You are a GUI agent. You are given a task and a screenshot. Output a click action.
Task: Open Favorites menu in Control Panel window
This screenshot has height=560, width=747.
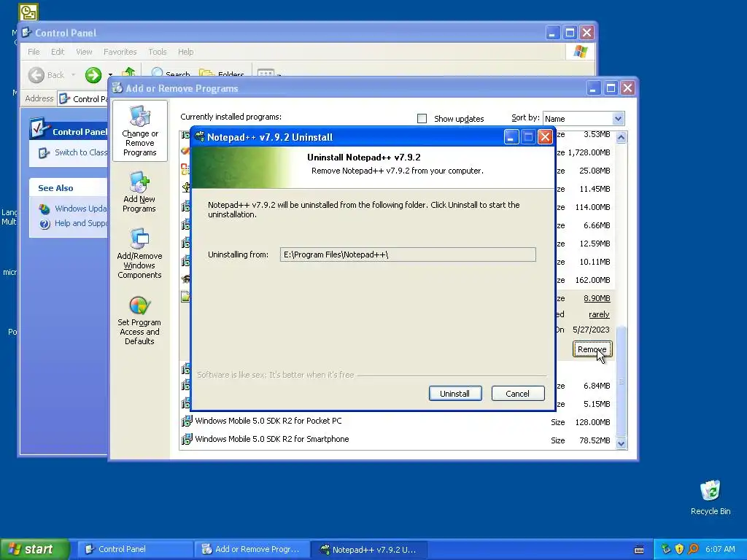pos(120,52)
